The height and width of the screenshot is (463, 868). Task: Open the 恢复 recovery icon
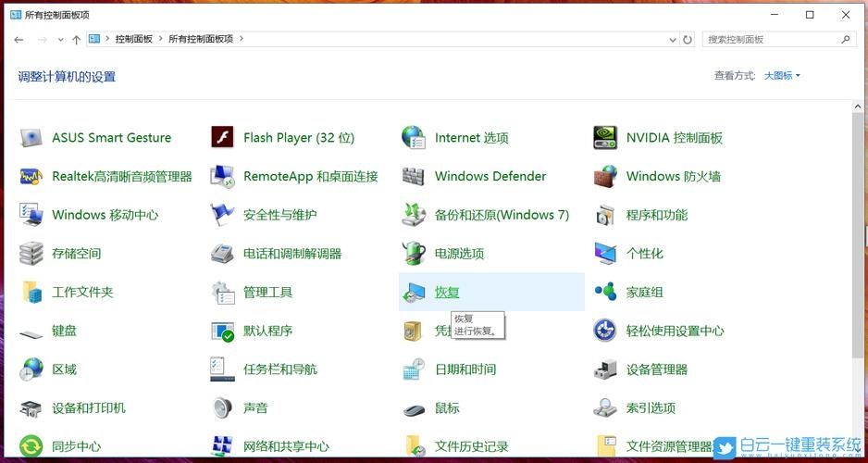(414, 293)
